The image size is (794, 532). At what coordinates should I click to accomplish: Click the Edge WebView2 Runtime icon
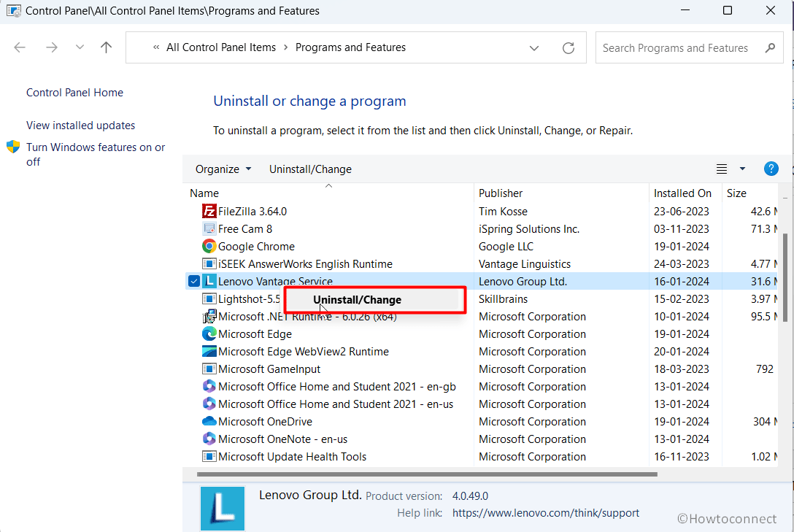coord(209,351)
